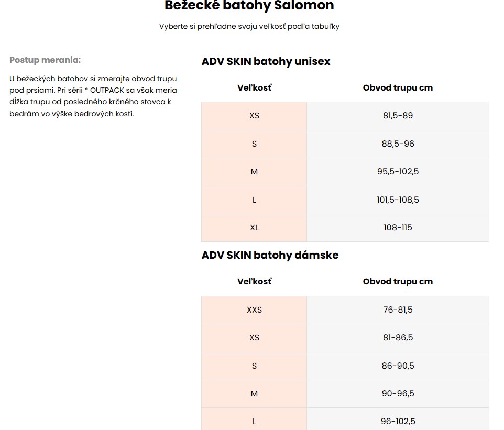Click the unisex S size cell

coord(254,144)
